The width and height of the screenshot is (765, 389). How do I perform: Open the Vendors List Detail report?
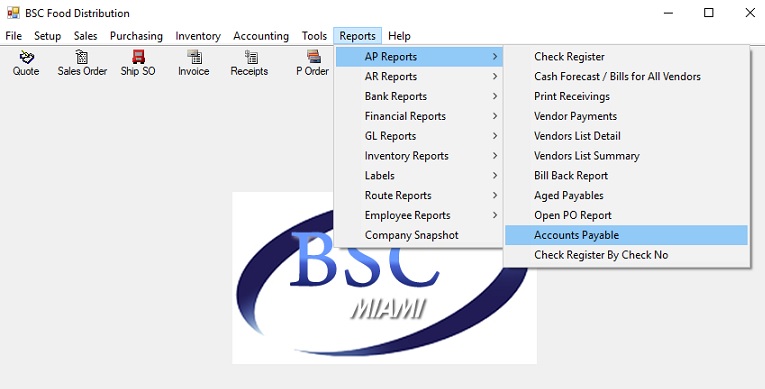[x=626, y=136]
